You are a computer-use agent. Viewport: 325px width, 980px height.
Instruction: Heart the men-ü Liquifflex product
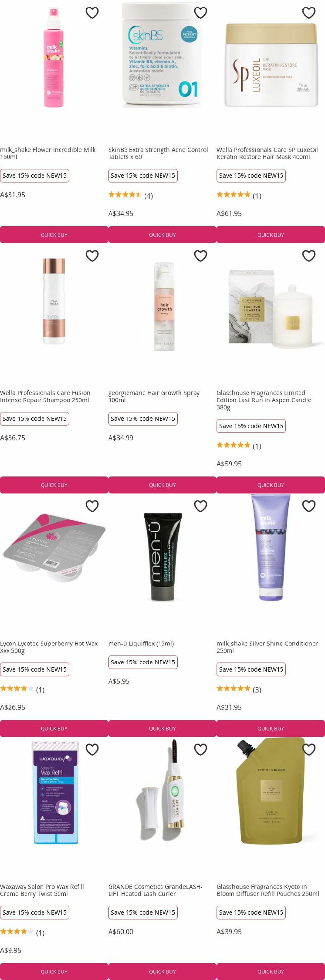200,506
